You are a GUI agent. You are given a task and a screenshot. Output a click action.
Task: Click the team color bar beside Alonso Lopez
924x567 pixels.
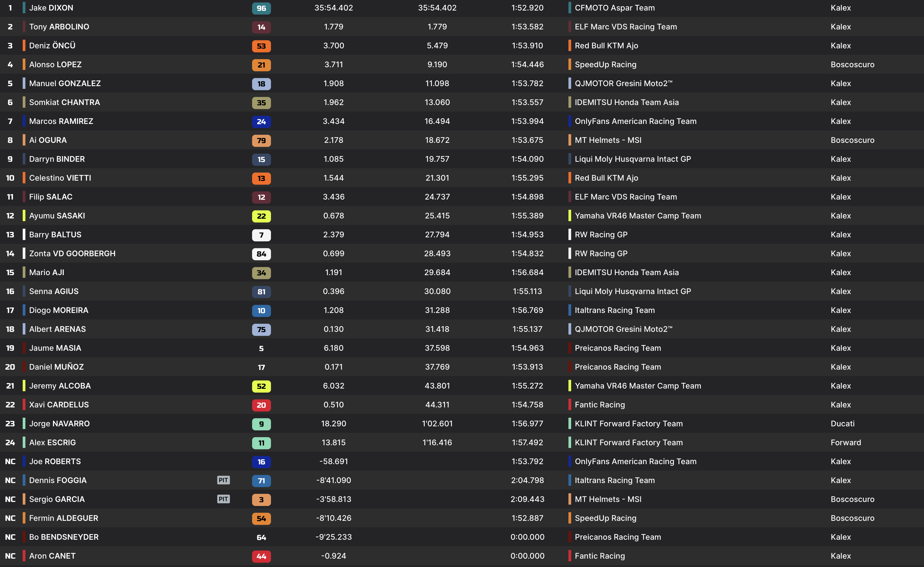point(24,65)
